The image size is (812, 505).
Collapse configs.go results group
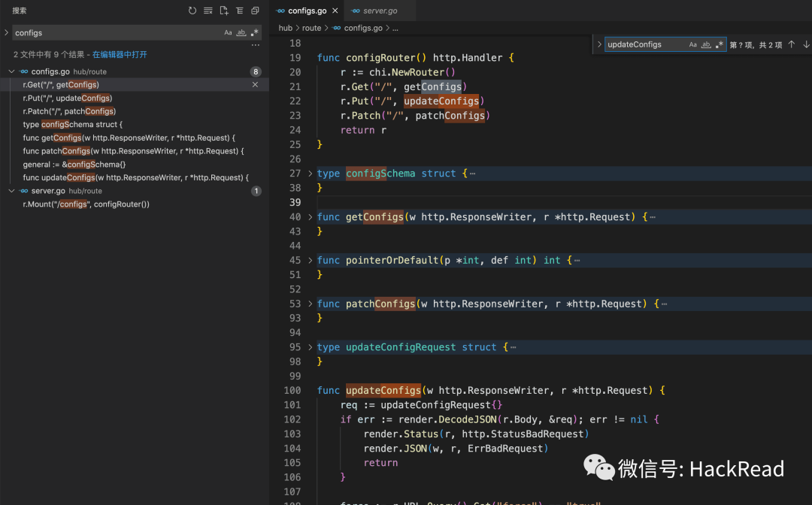pyautogui.click(x=12, y=71)
